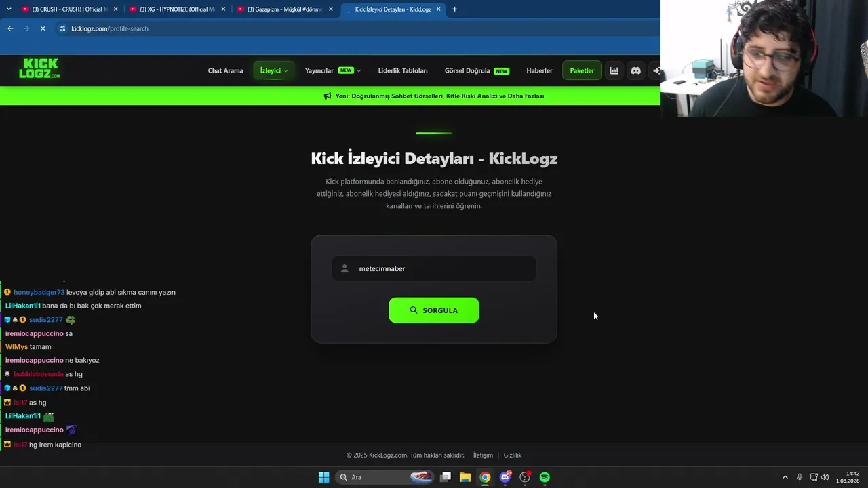Click chat message 'tmm abi' from sudis2277
Viewport: 868px width, 488px height.
pos(77,388)
